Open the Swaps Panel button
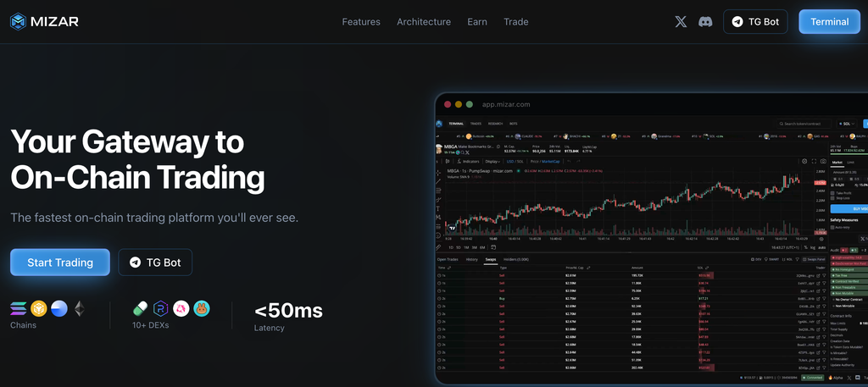The image size is (868, 387). pos(814,259)
